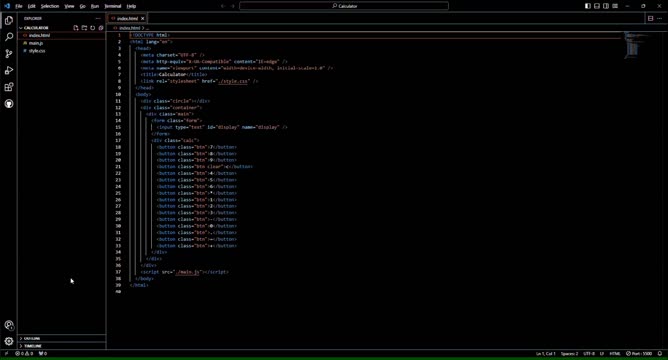The image size is (668, 360).
Task: Toggle the bottom panel layout button
Action: pos(597,6)
